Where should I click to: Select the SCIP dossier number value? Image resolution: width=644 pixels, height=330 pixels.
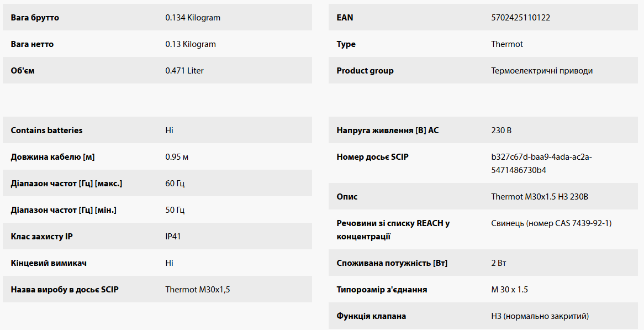(541, 164)
